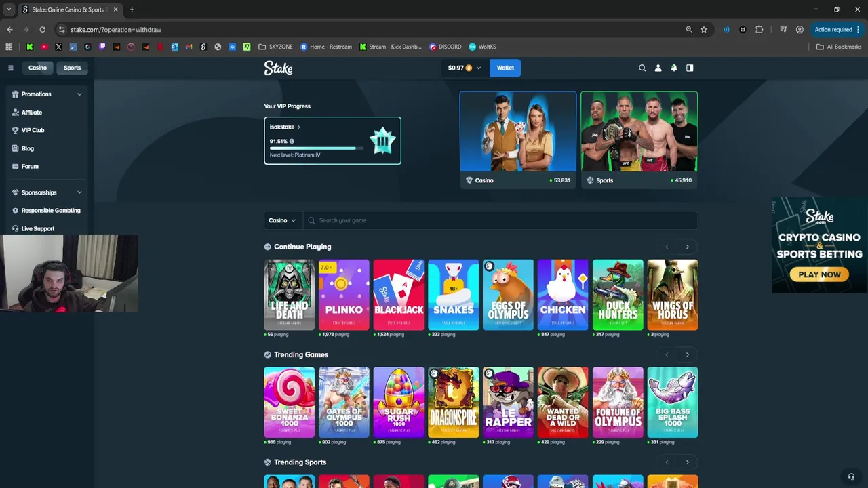This screenshot has width=868, height=488.
Task: Launch Plinko game thumbnail
Action: pos(344,295)
